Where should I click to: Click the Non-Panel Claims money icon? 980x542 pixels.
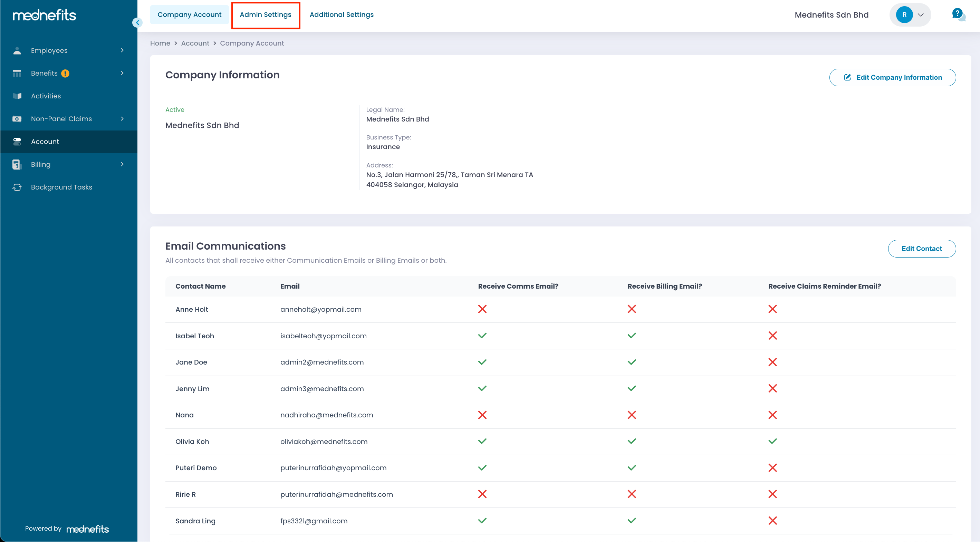(17, 119)
